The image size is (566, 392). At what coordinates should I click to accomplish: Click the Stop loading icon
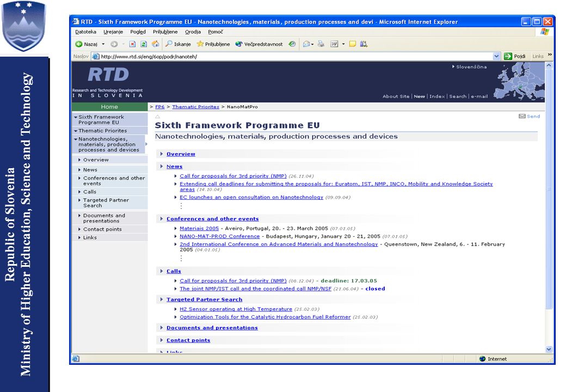pyautogui.click(x=132, y=44)
